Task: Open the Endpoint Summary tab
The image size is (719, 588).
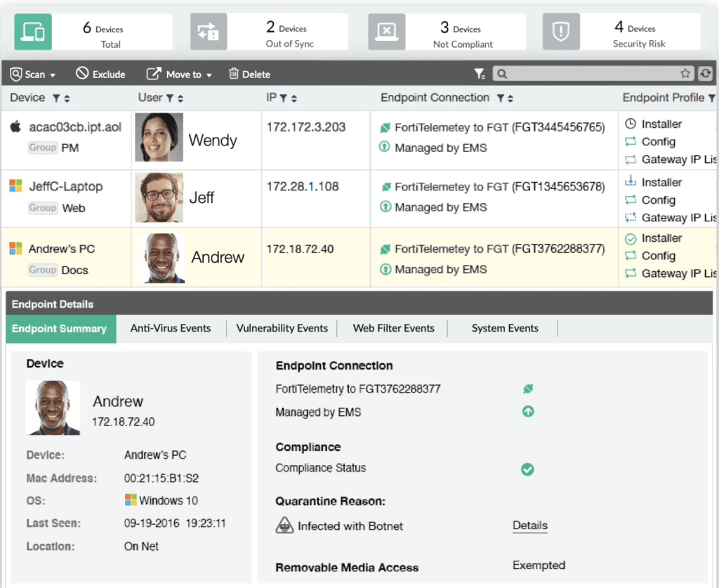Action: point(61,329)
